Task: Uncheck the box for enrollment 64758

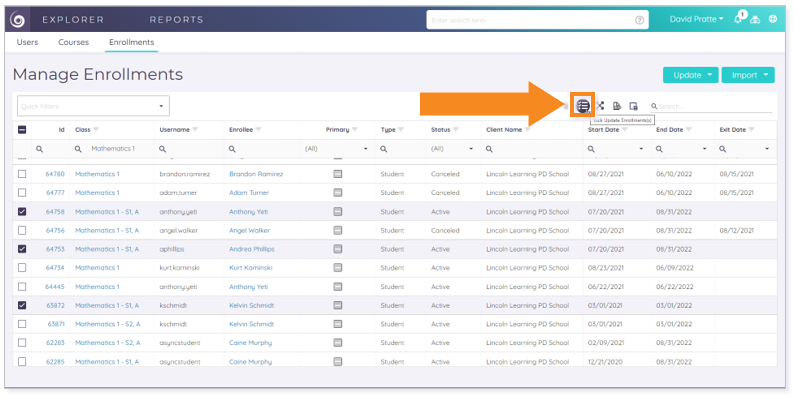Action: [22, 211]
